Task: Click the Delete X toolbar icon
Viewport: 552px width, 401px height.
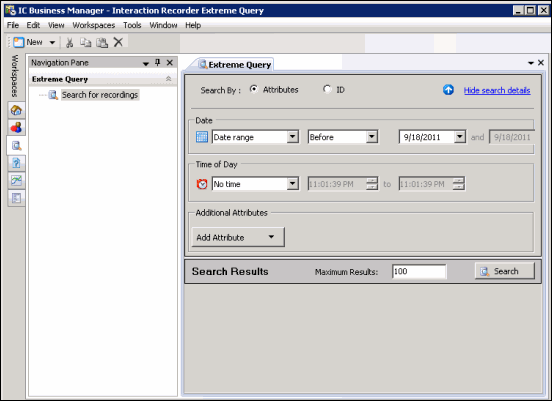Action: (x=118, y=42)
